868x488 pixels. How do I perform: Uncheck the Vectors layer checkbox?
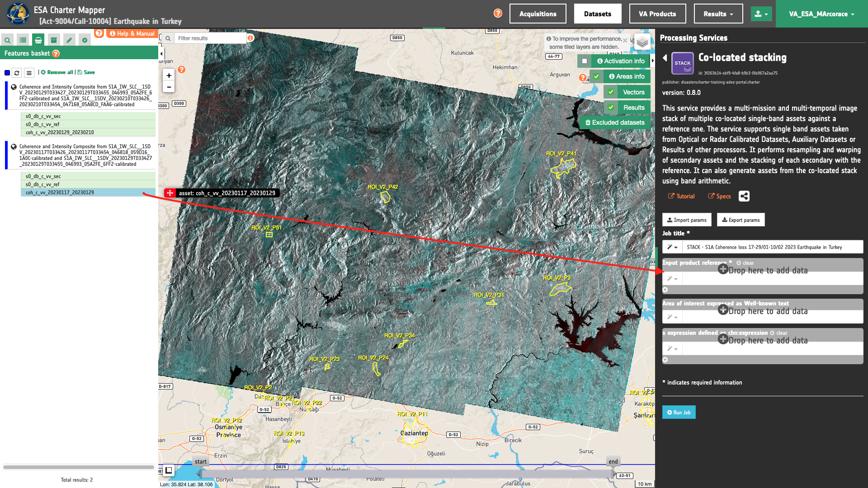click(611, 92)
